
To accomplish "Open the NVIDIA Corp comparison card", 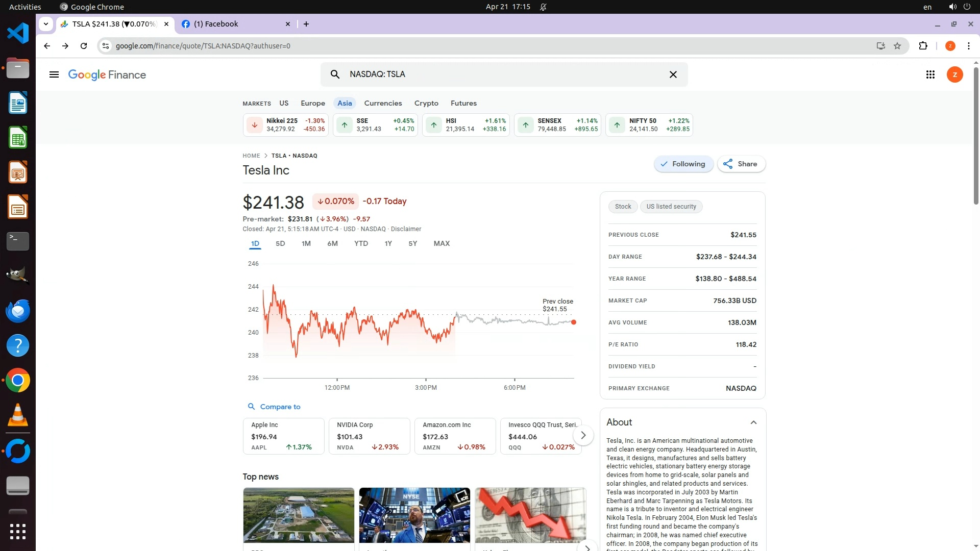I will coord(369,436).
